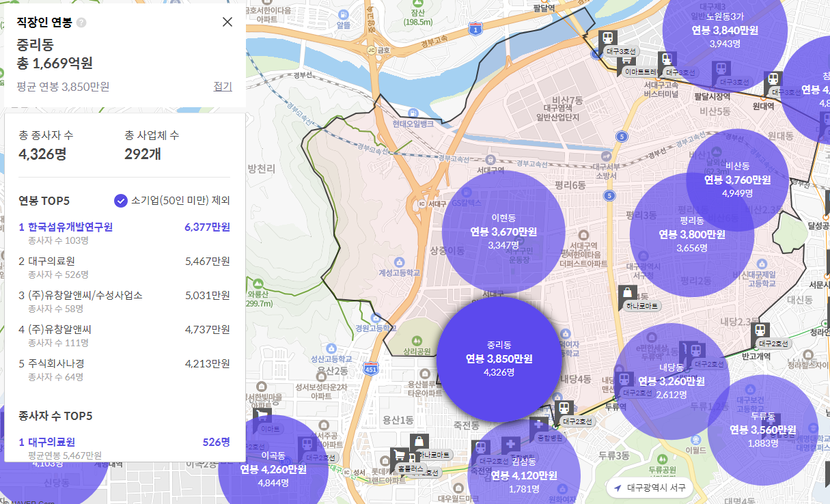The height and width of the screenshot is (504, 830).
Task: Select 두류동 연봉 3,560만원 bubble
Action: pos(762,429)
